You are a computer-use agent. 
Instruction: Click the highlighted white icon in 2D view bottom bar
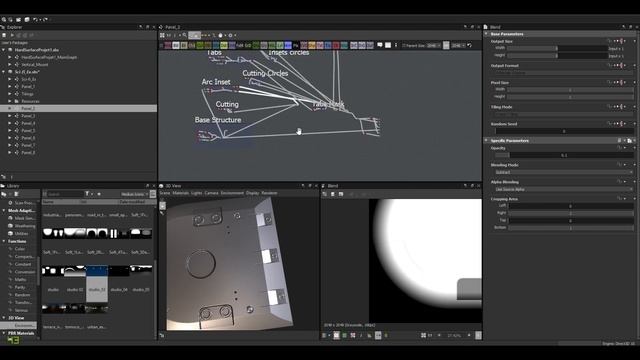click(x=336, y=336)
